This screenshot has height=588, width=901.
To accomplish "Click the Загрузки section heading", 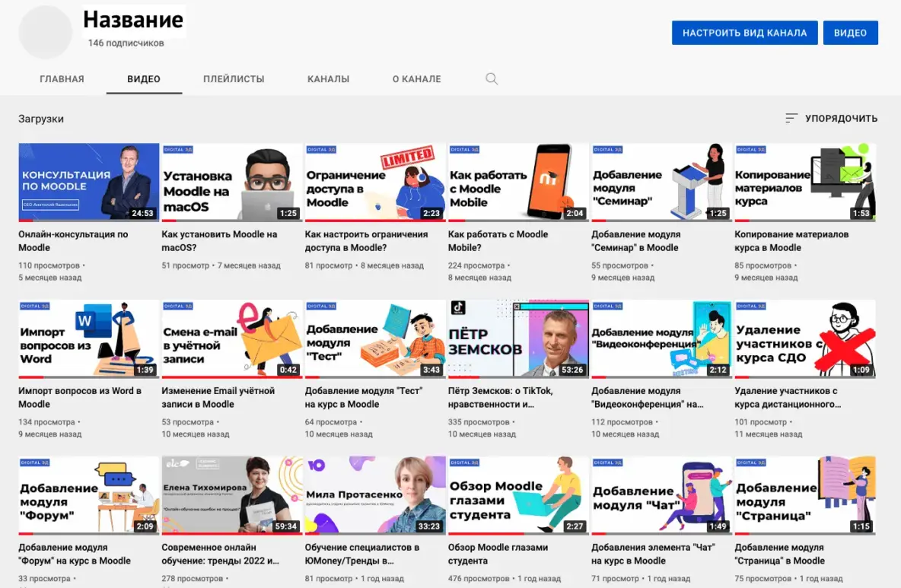I will [x=41, y=119].
